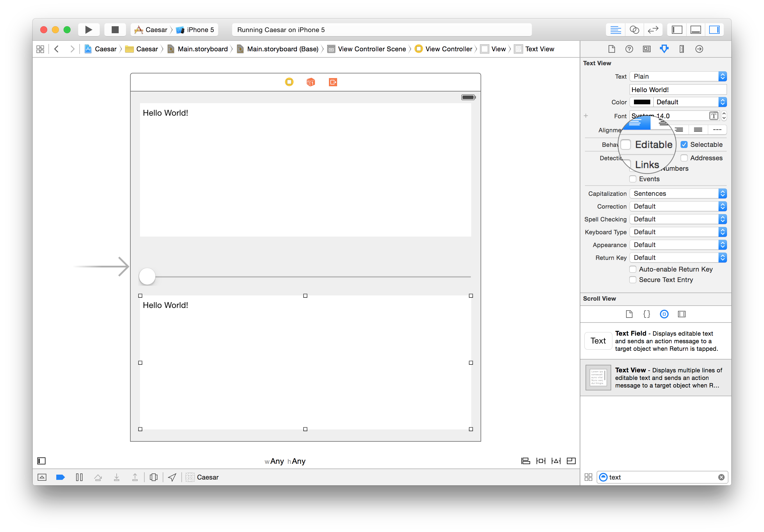This screenshot has width=764, height=532.
Task: Open the Identity inspector
Action: click(646, 49)
